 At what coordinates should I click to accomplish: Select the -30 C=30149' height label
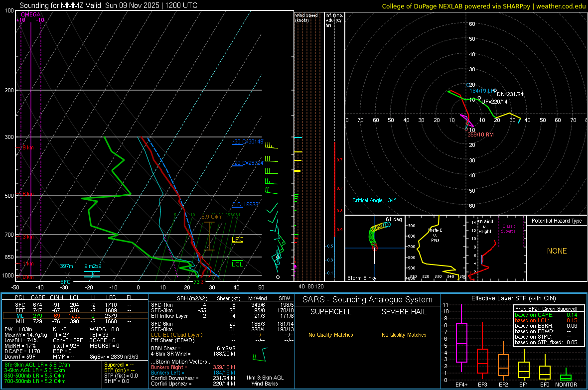click(248, 141)
